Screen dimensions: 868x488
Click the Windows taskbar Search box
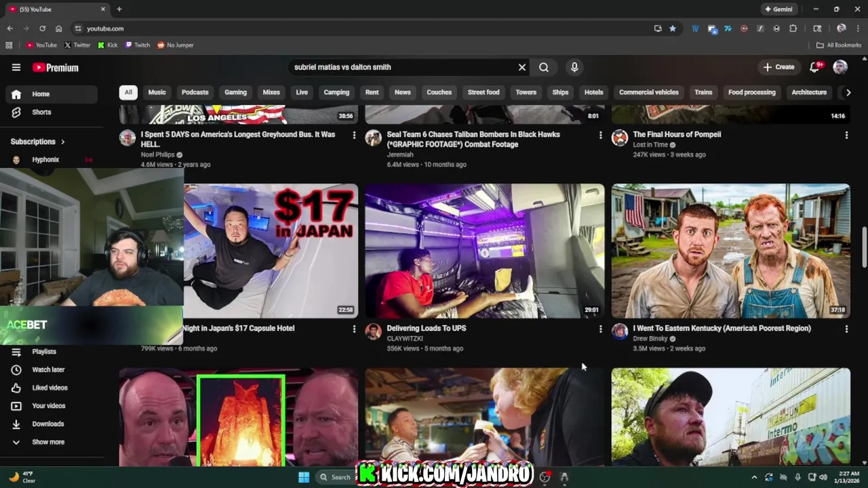point(336,477)
